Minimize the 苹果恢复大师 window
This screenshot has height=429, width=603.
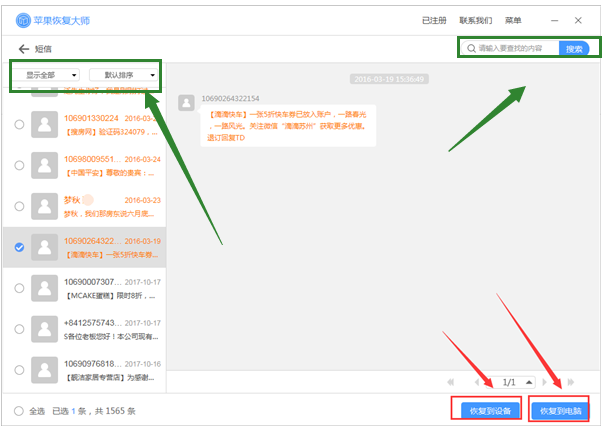(x=555, y=20)
